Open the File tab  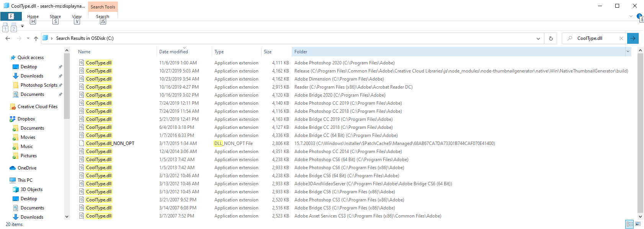(x=11, y=16)
